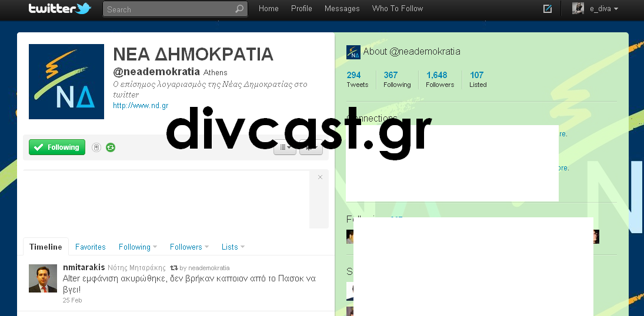The image size is (644, 316).
Task: Click the ΝΔ icon next to About @neademokratia
Action: pyautogui.click(x=353, y=52)
